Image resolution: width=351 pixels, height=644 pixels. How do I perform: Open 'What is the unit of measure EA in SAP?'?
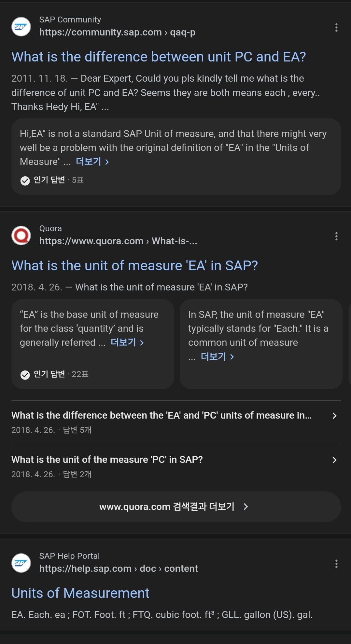coord(134,266)
